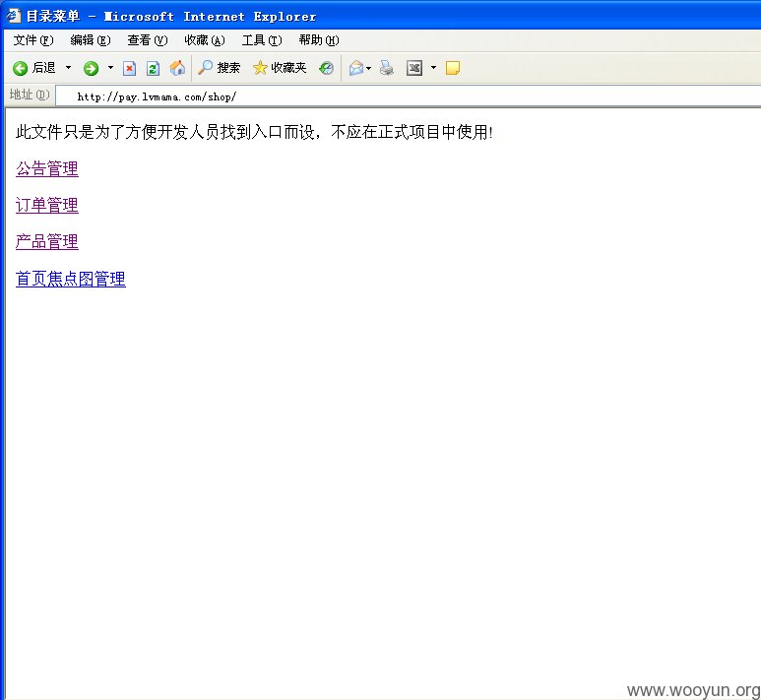Open the 产品管理 link
This screenshot has height=700, width=761.
[x=47, y=242]
